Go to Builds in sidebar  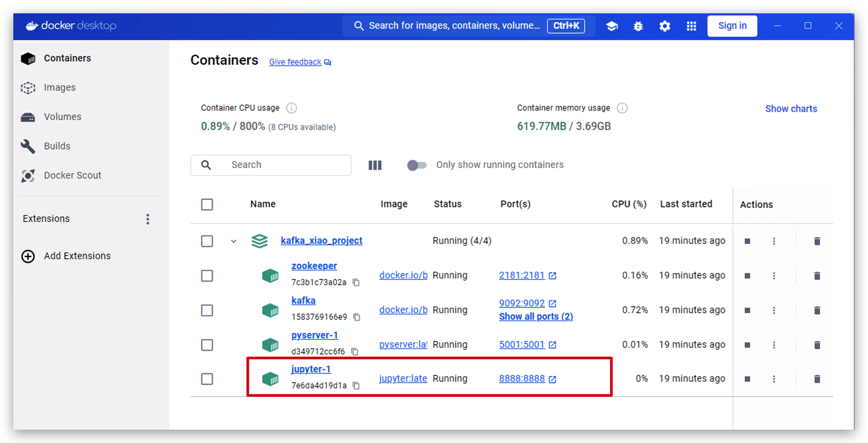coord(57,146)
